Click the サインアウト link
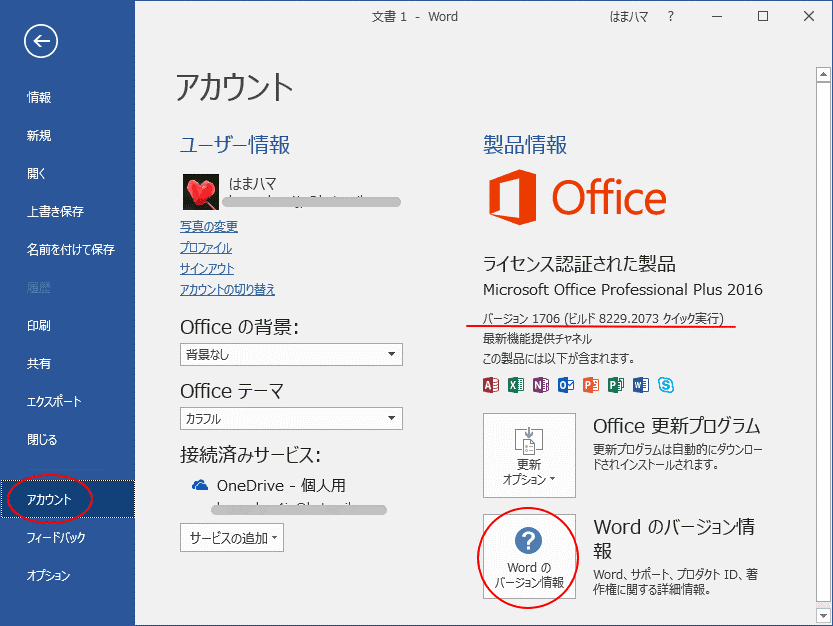 point(207,269)
